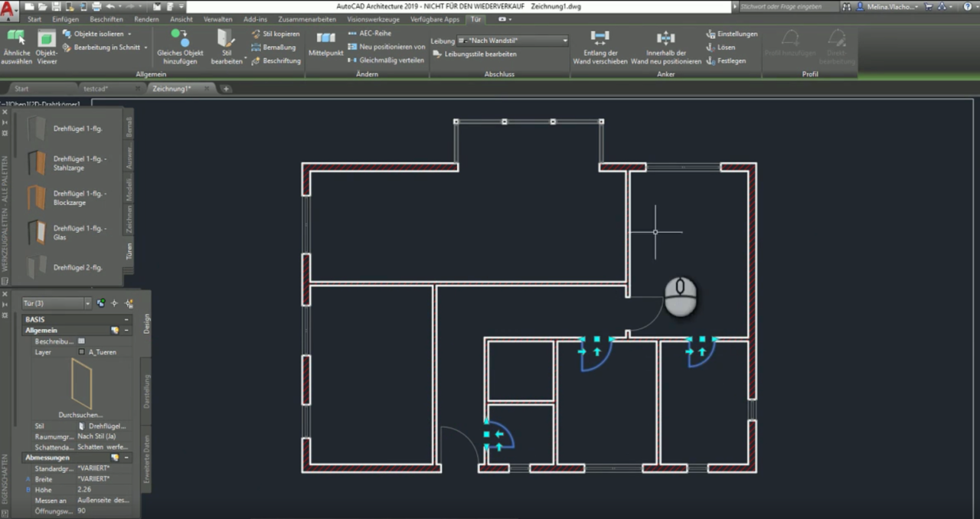Switch to the Start drawing tab
Image resolution: width=980 pixels, height=519 pixels.
[x=21, y=88]
